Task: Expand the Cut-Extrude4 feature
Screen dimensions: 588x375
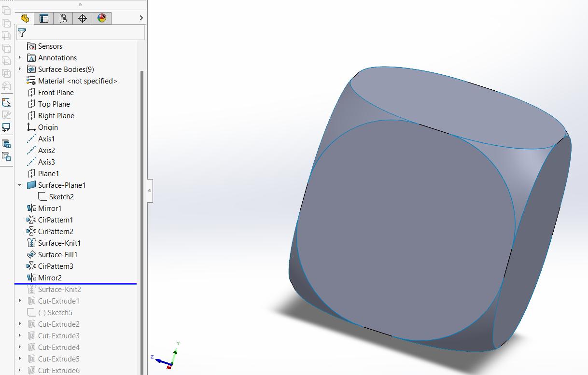Action: point(20,347)
